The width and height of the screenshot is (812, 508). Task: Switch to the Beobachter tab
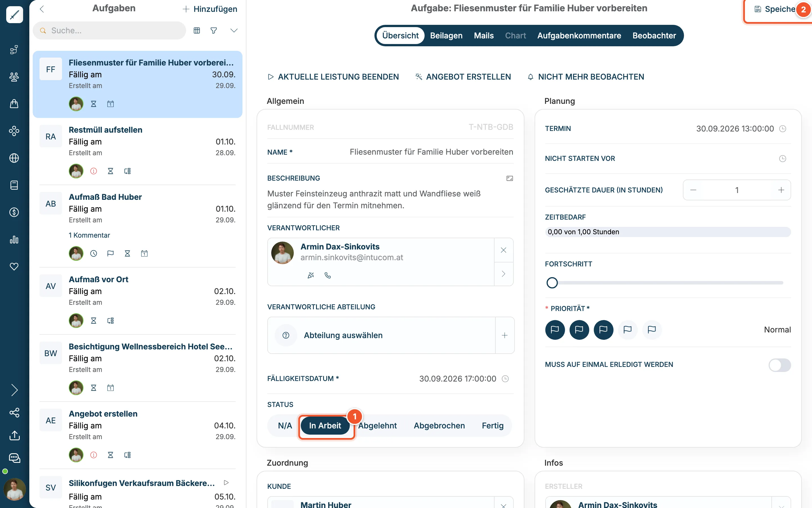pos(654,36)
